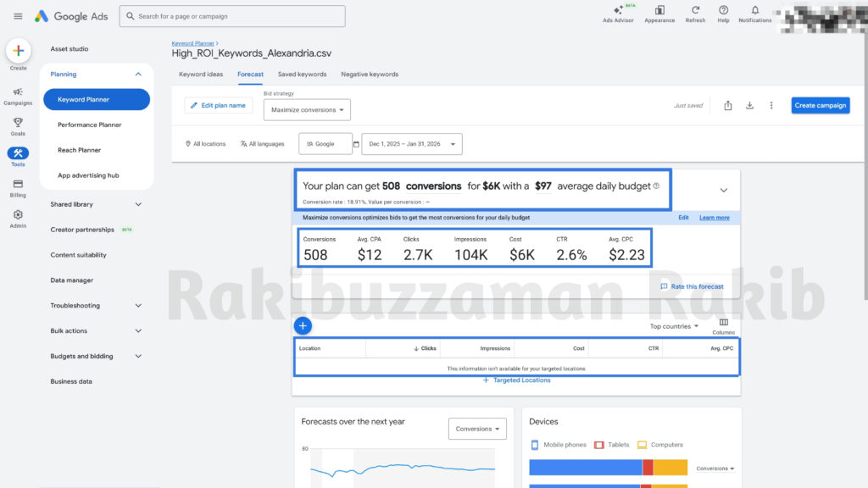Click the Refresh icon in top bar
Screen dimensions: 868x488
pos(695,10)
